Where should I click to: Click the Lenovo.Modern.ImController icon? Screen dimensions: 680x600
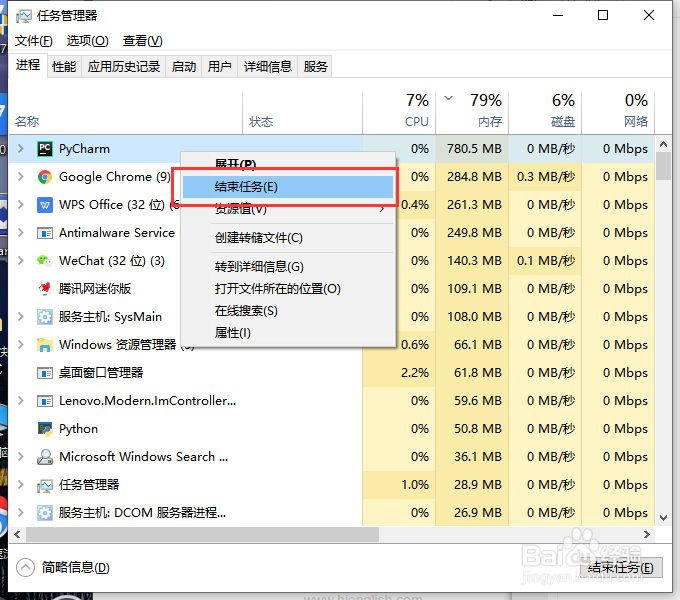tap(45, 401)
